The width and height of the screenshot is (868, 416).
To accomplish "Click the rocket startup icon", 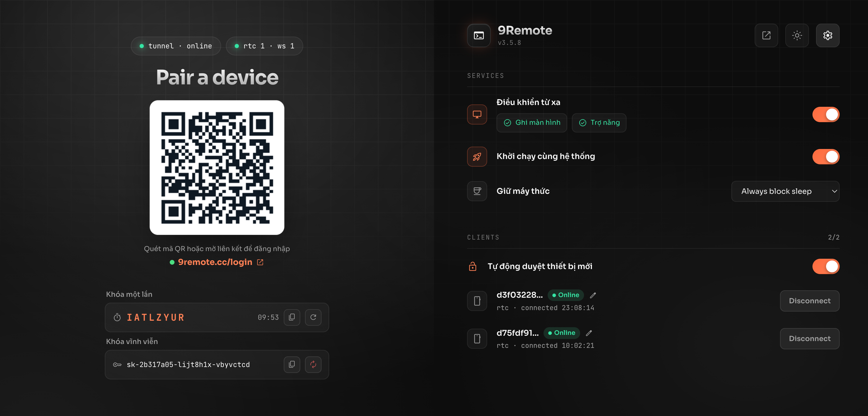I will [477, 157].
